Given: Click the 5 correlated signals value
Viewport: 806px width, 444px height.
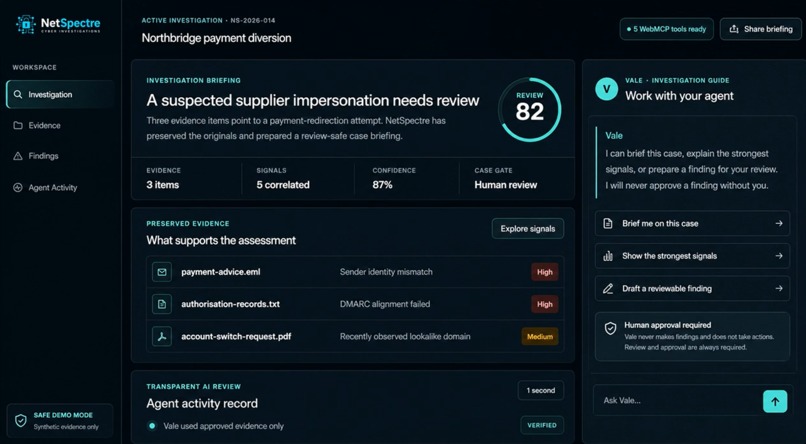Looking at the screenshot, I should pos(283,185).
